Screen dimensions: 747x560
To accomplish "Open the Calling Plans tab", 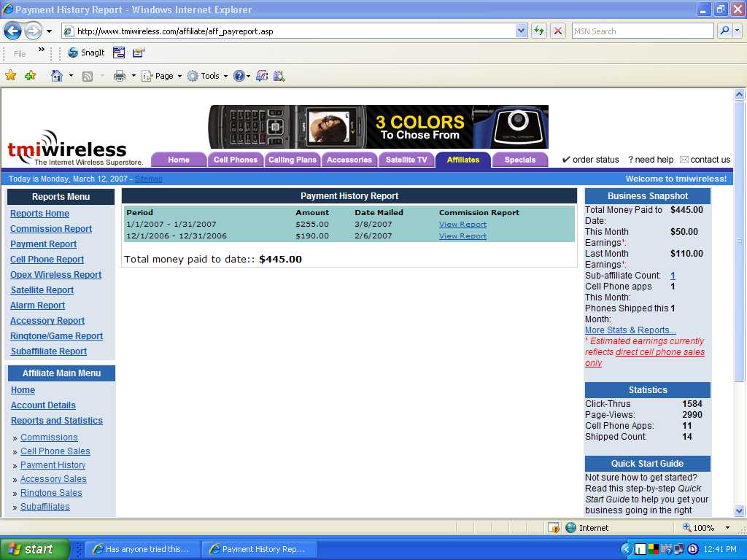I will coord(292,160).
